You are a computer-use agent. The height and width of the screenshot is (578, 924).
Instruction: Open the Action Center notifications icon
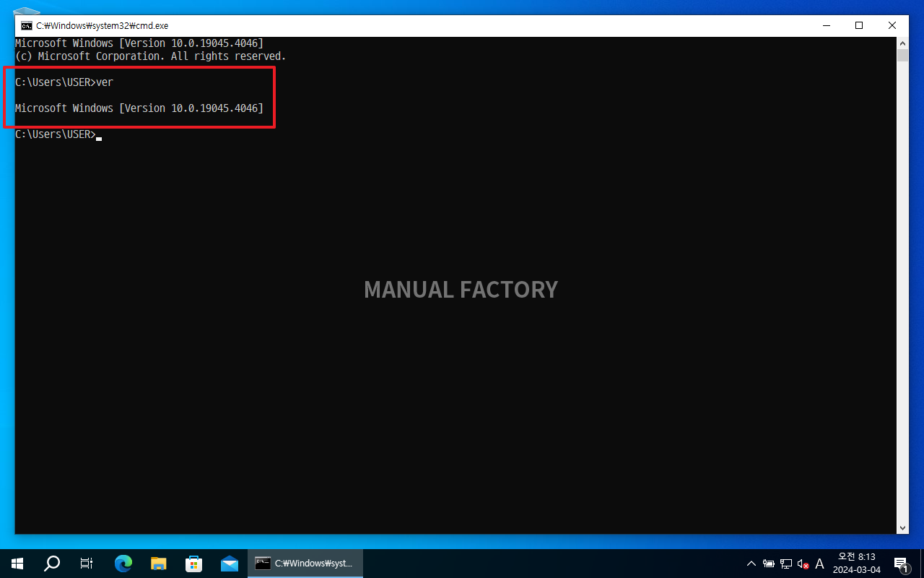(901, 564)
